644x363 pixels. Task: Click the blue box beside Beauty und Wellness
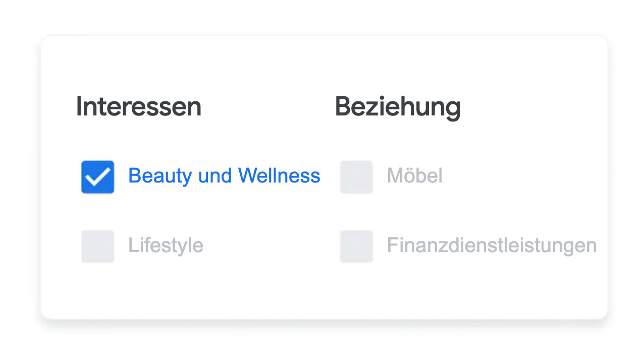coord(97,177)
